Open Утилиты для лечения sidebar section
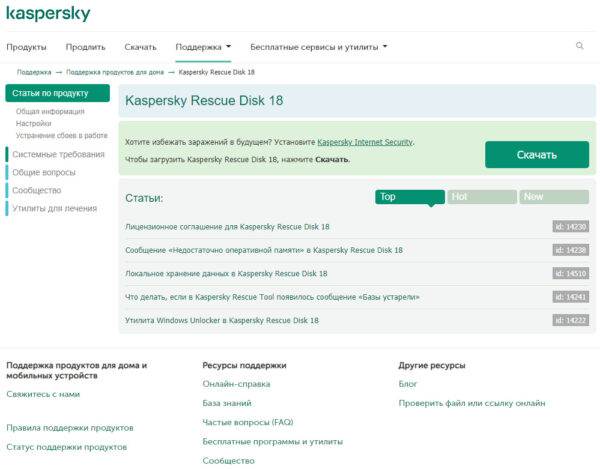600x469 pixels. 55,208
